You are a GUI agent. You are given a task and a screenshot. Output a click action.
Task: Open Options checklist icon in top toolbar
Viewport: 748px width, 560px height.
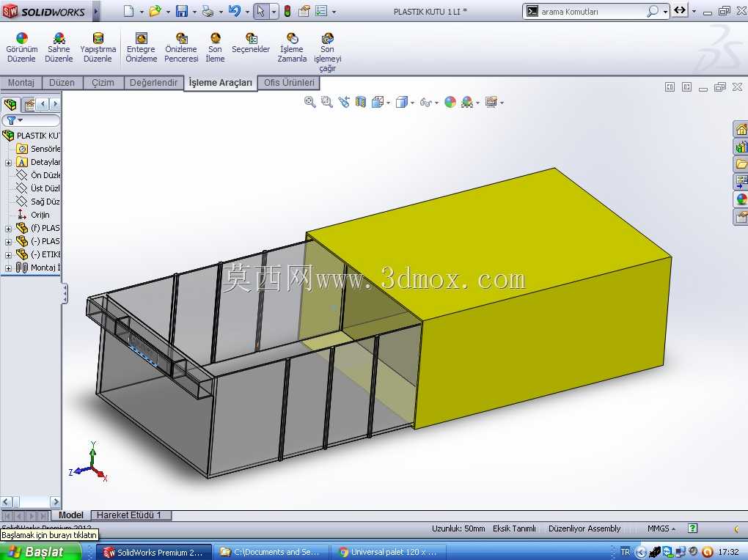coord(321,11)
